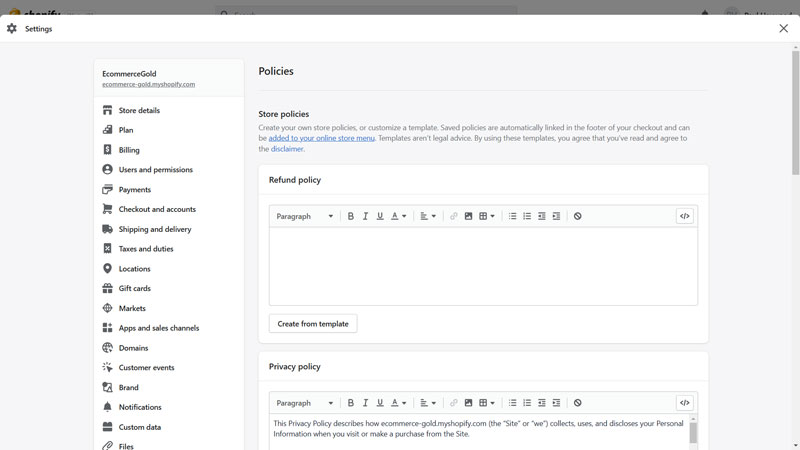Open text color menu in Refund policy editor
800x450 pixels.
(398, 216)
